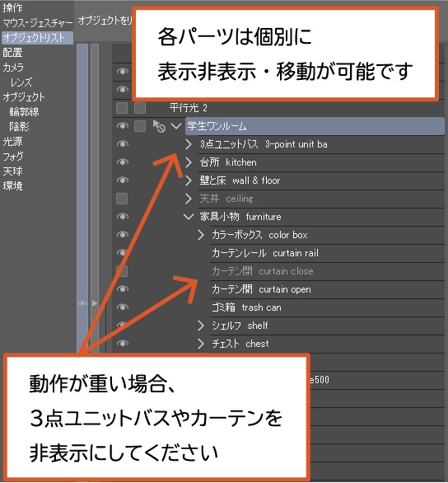Select the カーテンレール curtain rail row
The image size is (448, 483).
point(327,253)
